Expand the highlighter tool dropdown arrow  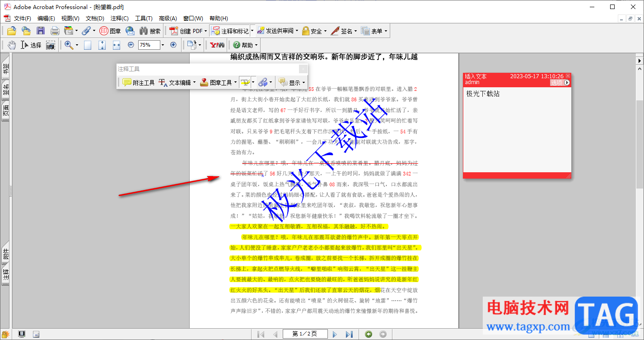pyautogui.click(x=253, y=82)
